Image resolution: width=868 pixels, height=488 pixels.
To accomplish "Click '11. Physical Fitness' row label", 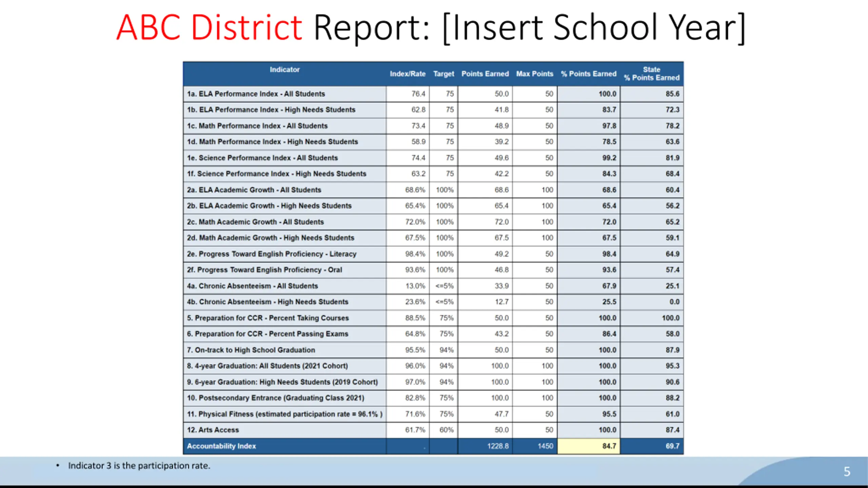I will 284,414.
